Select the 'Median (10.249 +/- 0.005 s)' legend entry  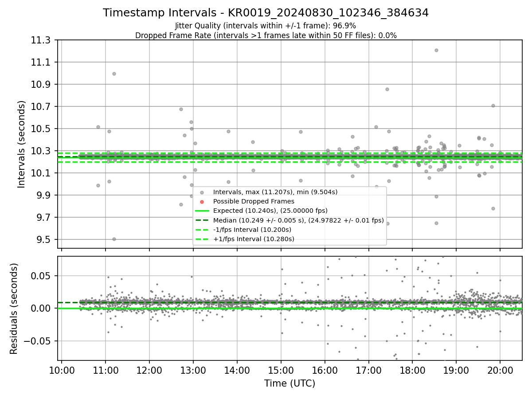point(298,220)
